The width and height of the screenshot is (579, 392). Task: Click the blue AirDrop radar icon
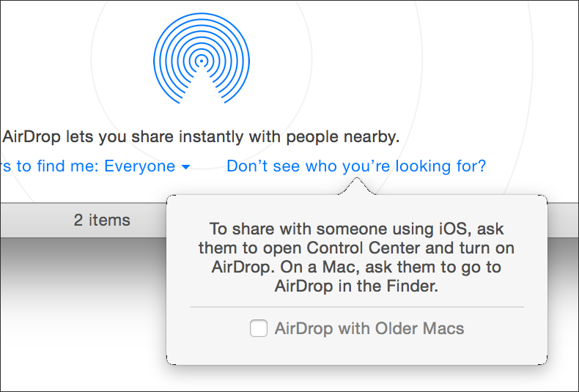(202, 59)
